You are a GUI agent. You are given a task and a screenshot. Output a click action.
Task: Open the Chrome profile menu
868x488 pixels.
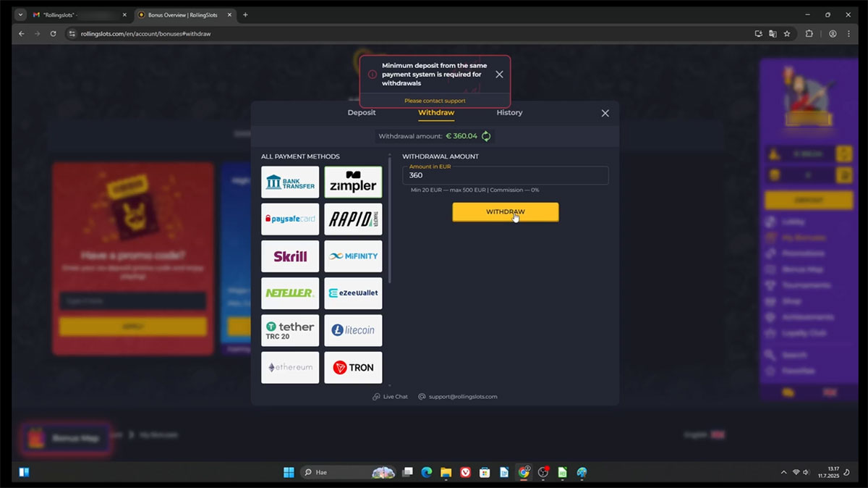pyautogui.click(x=833, y=33)
